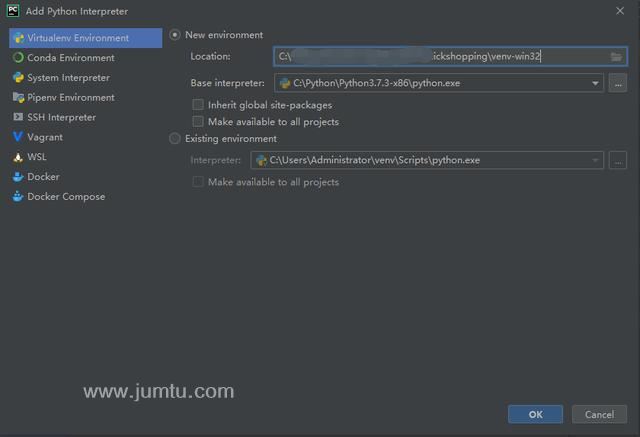Click the OK button
Image resolution: width=640 pixels, height=437 pixels.
pos(536,414)
